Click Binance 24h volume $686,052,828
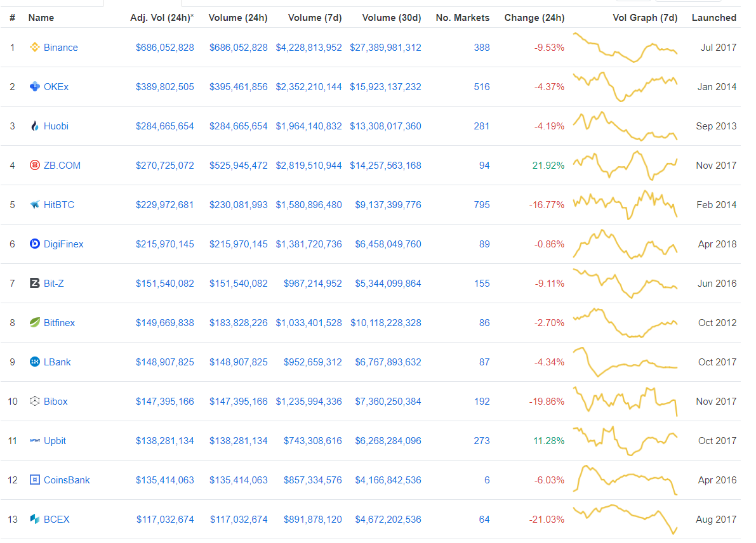Viewport: 756px width, 543px height. [x=238, y=48]
